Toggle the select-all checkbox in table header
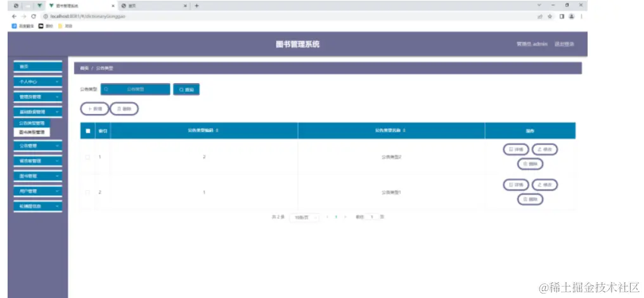This screenshot has width=644, height=298. (87, 131)
